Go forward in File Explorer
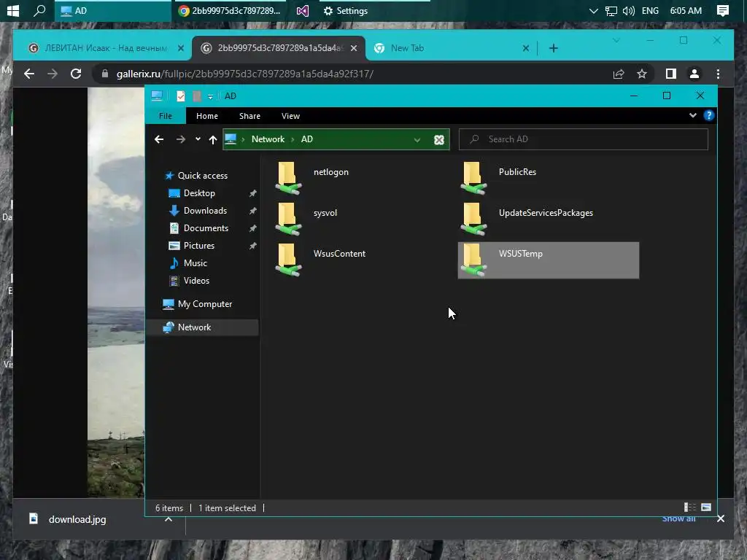 pyautogui.click(x=181, y=139)
